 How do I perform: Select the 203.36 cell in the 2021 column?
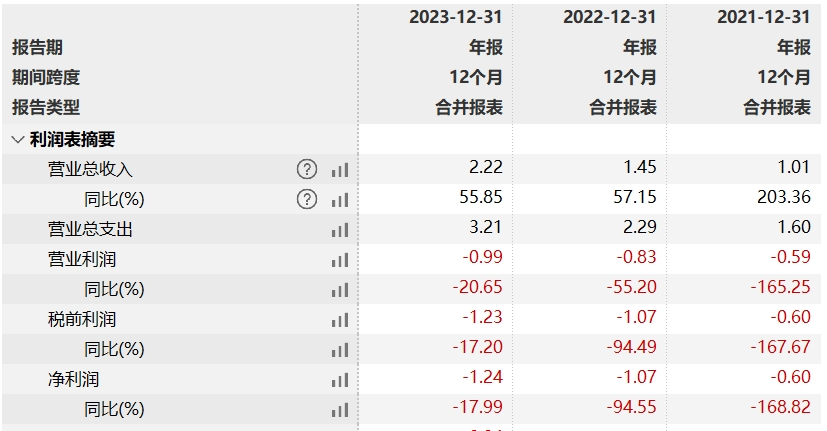[786, 200]
